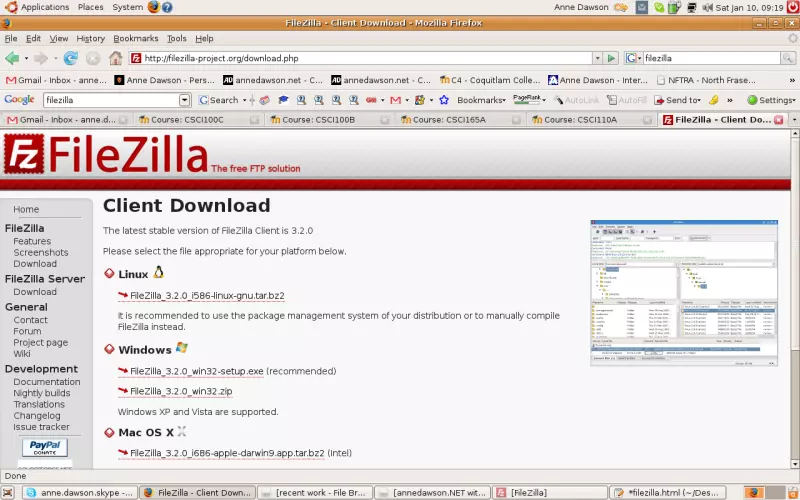
Task: Click the Google Toolbar Search button
Action: (219, 100)
